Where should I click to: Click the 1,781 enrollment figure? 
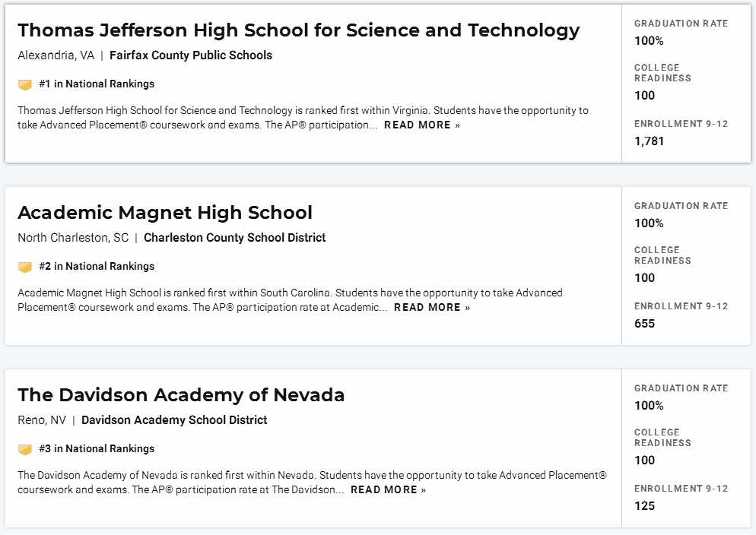[649, 141]
